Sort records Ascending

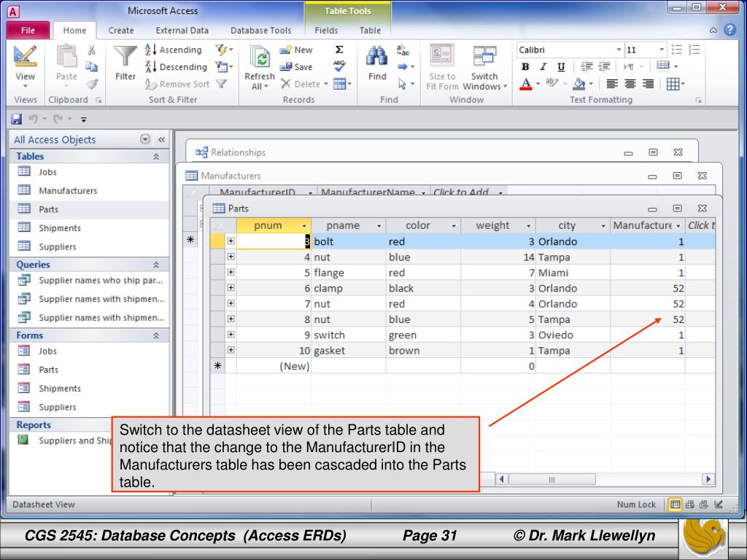(x=174, y=50)
